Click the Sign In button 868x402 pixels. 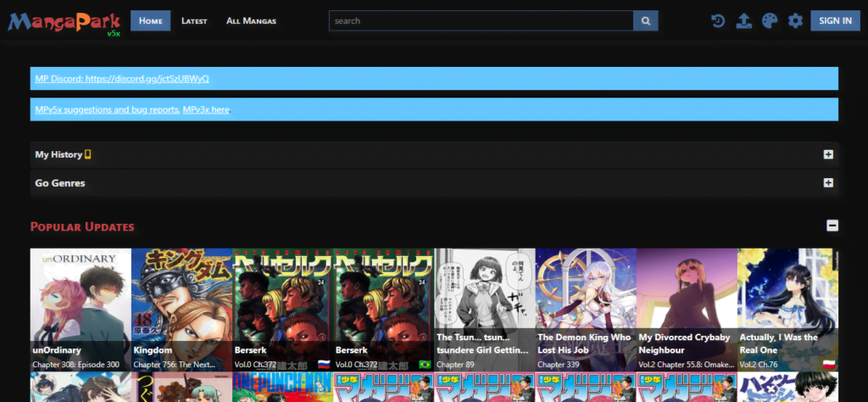coord(835,21)
